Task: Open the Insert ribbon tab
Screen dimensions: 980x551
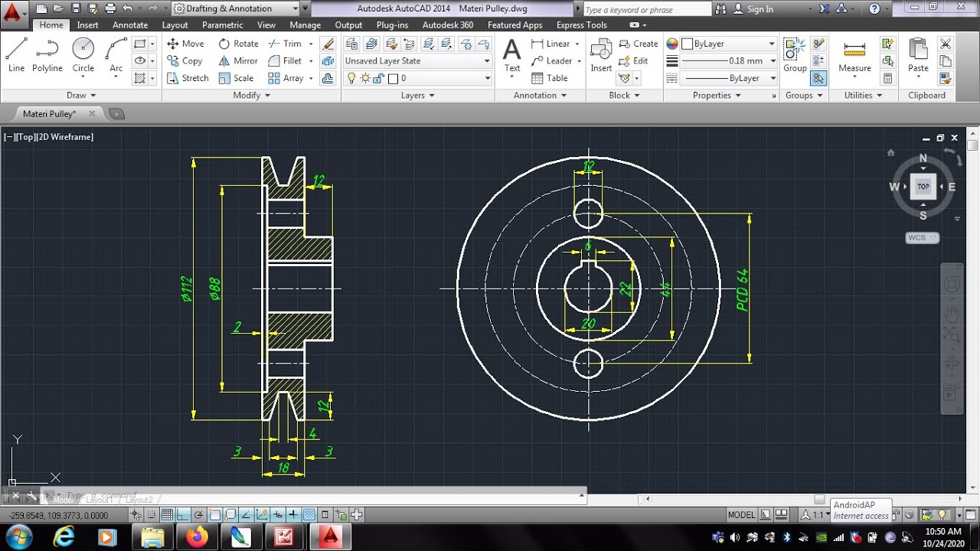Action: click(x=87, y=25)
